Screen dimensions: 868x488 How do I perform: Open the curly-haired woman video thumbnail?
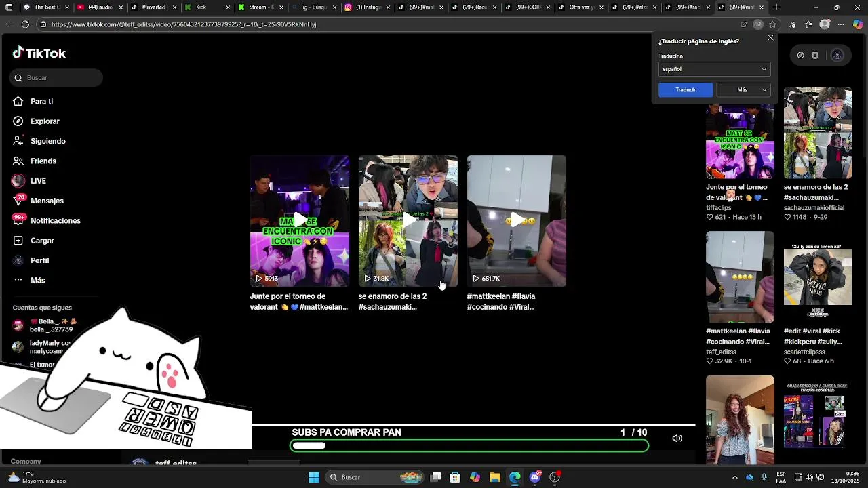point(740,420)
